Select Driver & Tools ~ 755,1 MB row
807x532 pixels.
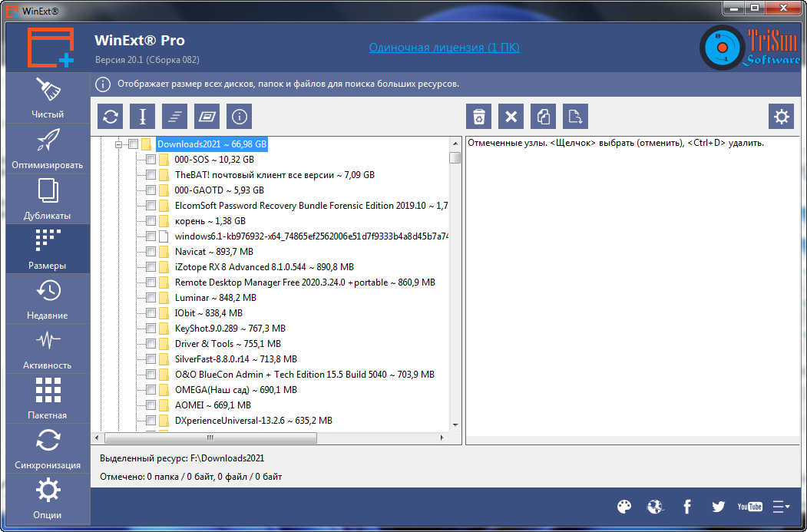228,344
